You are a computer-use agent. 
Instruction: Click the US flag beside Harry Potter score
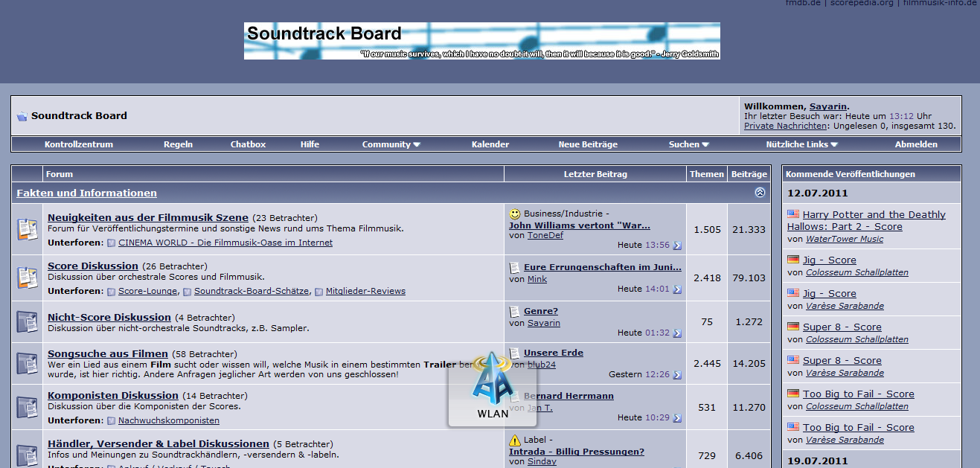[793, 215]
